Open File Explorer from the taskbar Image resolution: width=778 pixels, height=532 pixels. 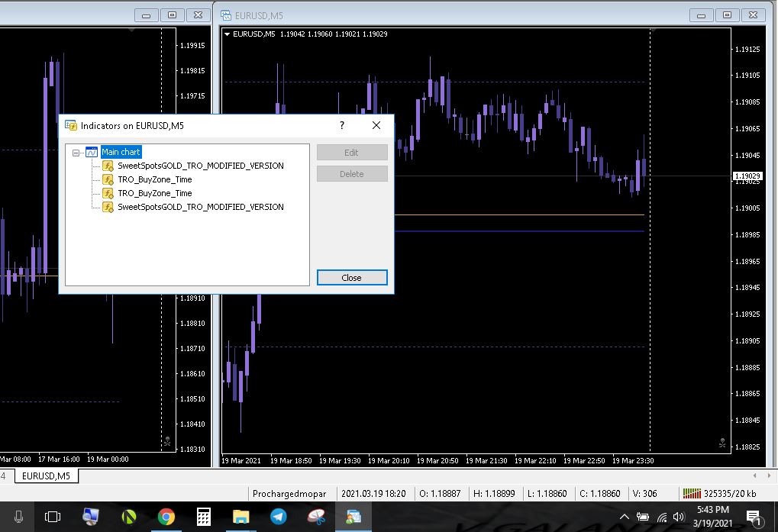(x=241, y=517)
